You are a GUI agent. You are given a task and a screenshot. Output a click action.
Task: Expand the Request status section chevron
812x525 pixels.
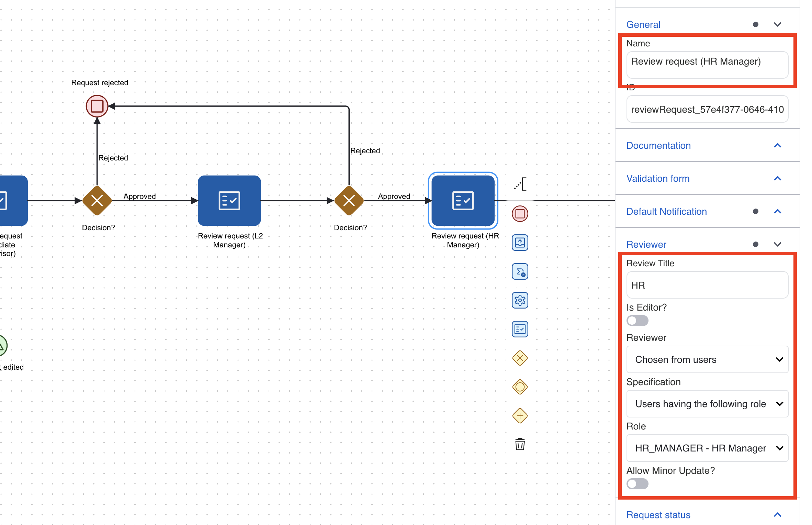[x=778, y=515]
